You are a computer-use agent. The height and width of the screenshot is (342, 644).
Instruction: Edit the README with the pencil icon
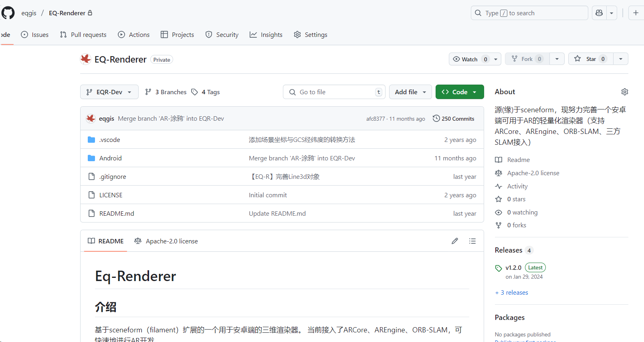click(x=455, y=241)
